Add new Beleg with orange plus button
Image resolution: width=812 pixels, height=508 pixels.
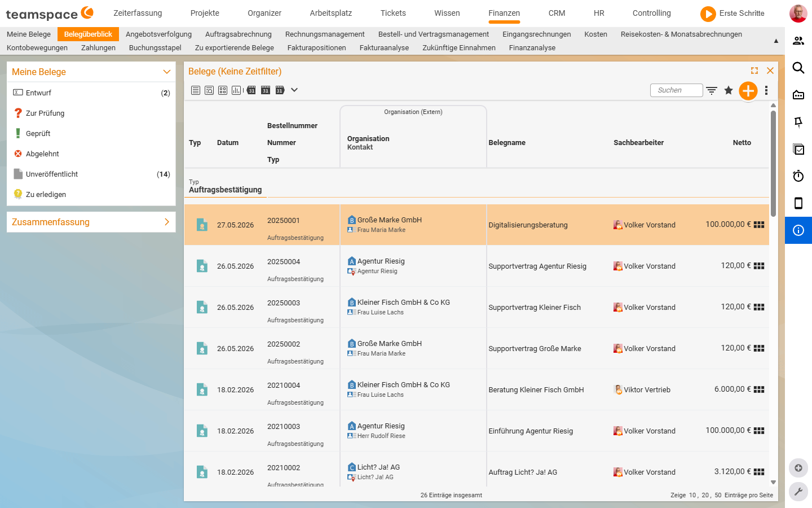click(x=748, y=90)
